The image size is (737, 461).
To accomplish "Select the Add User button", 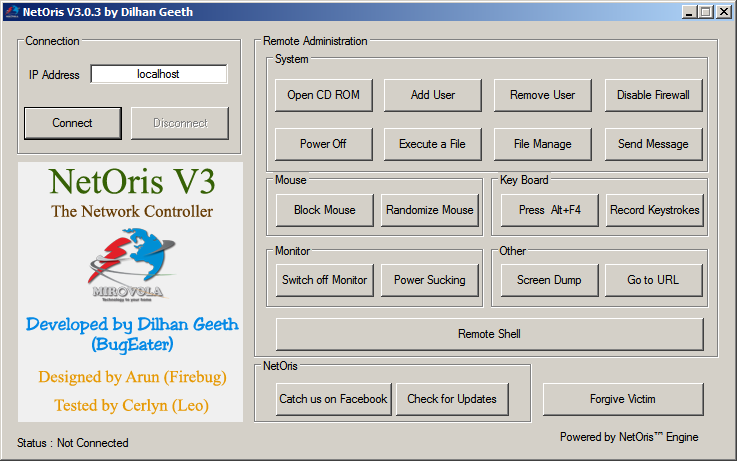I will click(x=432, y=95).
